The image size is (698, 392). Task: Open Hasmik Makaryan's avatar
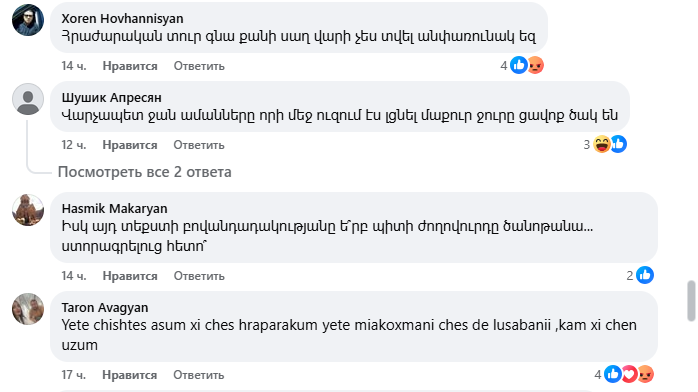[28, 210]
